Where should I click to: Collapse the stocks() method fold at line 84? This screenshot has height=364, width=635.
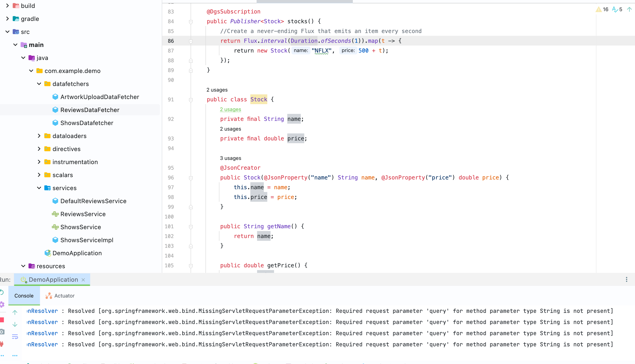click(x=191, y=21)
